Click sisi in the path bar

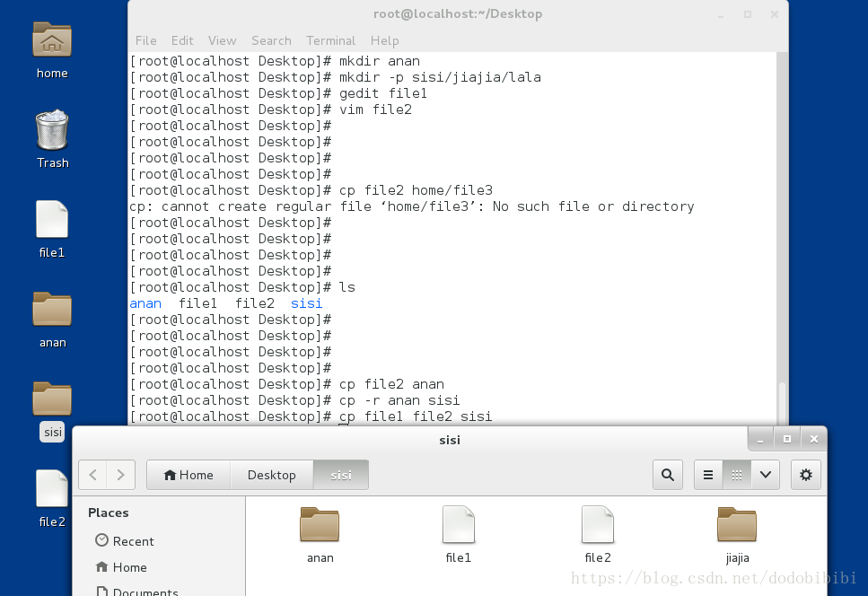(341, 475)
